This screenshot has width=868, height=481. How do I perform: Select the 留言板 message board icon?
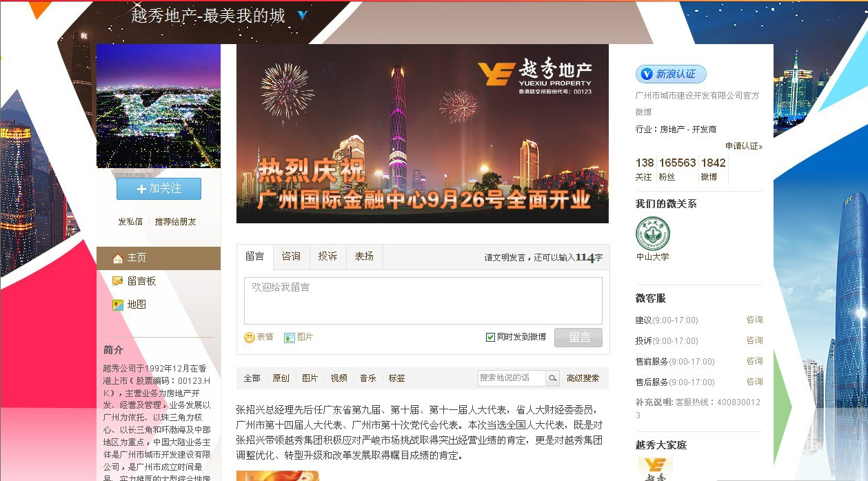point(117,281)
